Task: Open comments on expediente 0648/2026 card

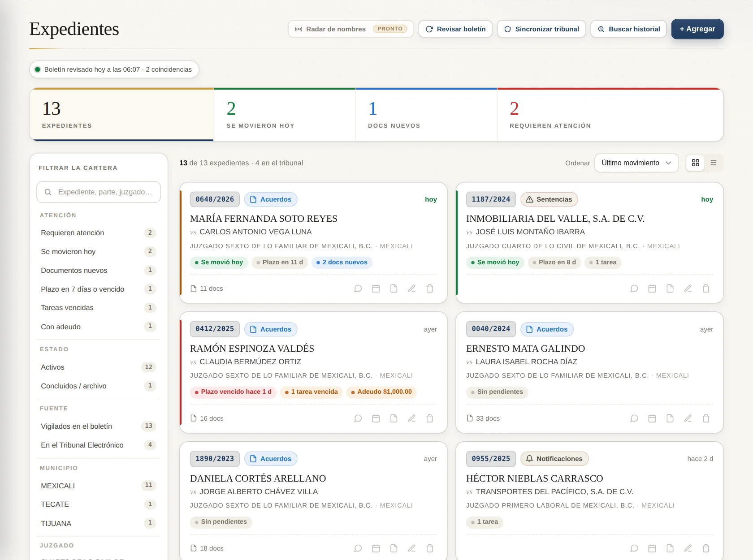Action: tap(358, 289)
